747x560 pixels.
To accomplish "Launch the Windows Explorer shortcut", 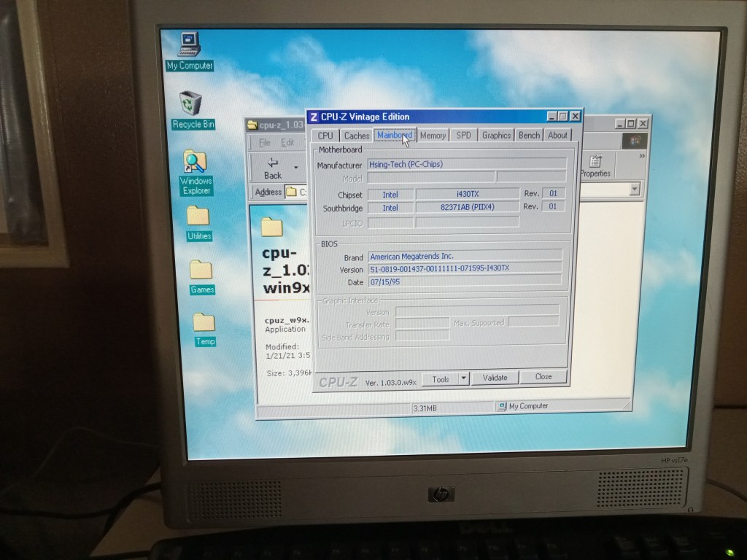I will (196, 163).
